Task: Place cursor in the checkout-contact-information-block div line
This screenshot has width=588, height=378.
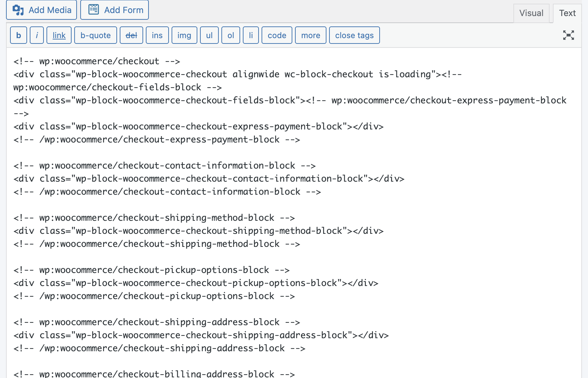Action: coord(209,179)
